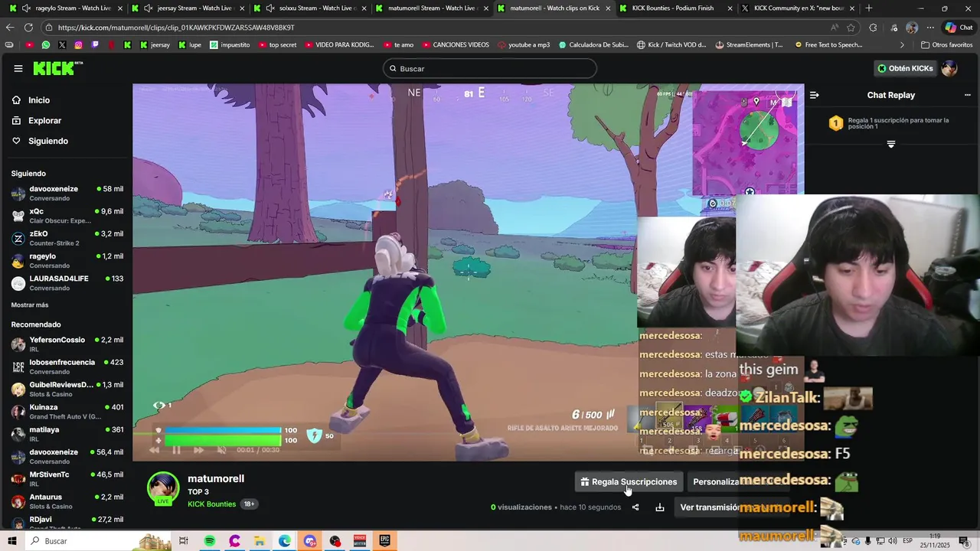
Task: Open the KICK Bounties category link
Action: pos(211,504)
